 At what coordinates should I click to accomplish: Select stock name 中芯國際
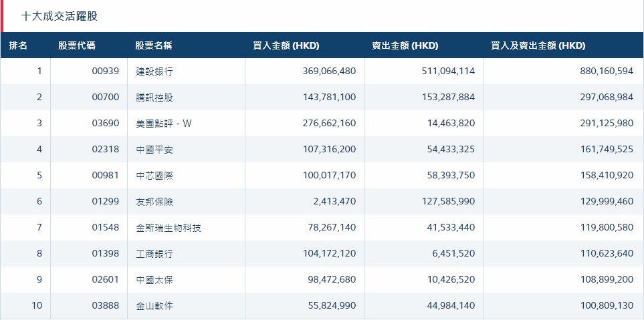(154, 176)
